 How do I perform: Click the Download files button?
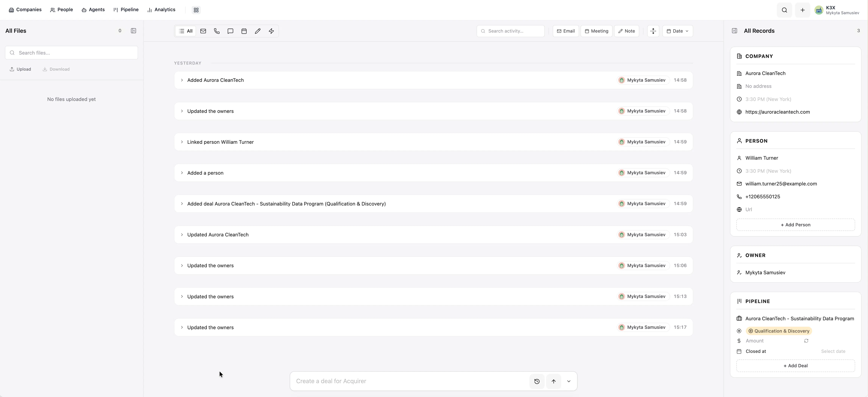[x=56, y=69]
